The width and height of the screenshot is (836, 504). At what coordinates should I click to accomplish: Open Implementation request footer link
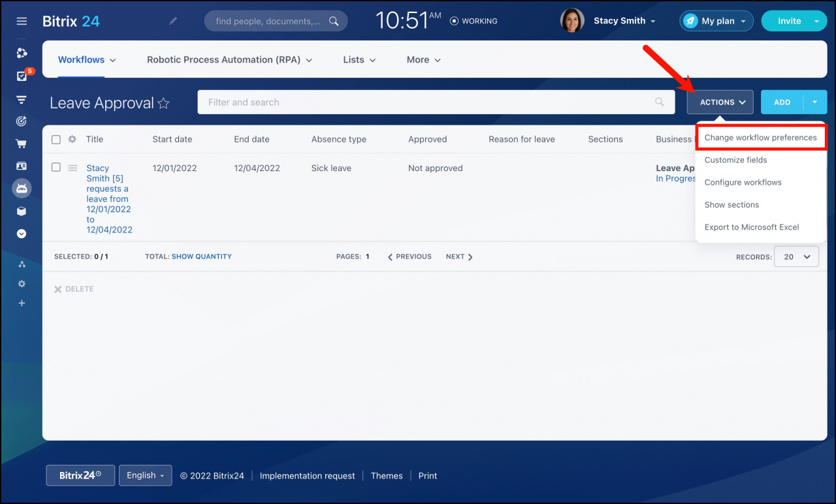click(308, 476)
